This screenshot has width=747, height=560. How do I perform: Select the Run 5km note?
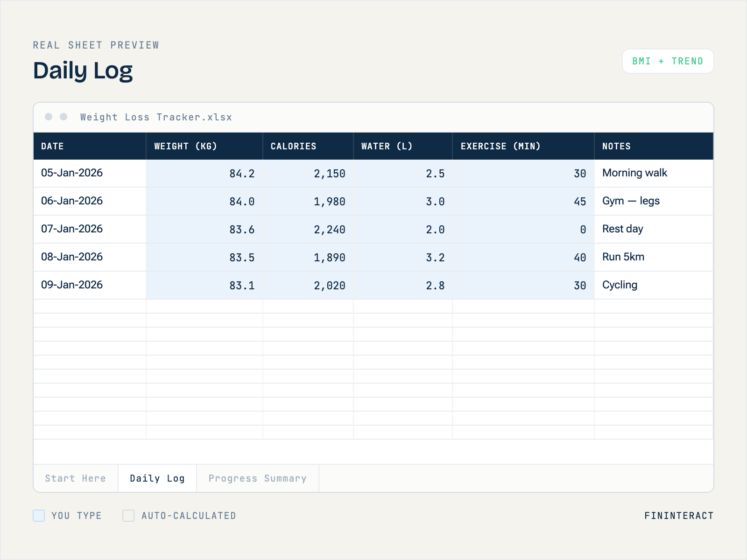click(654, 257)
